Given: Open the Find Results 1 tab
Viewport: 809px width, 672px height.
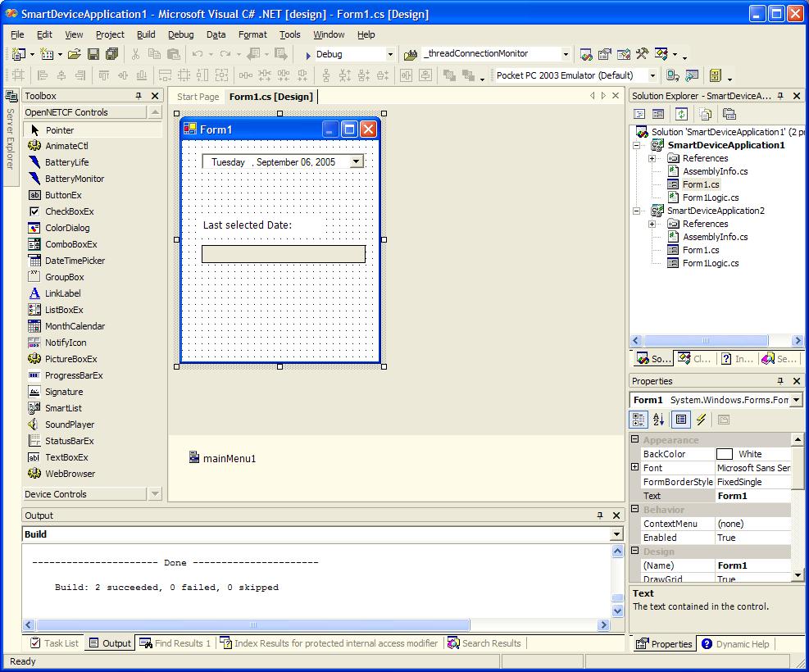Looking at the screenshot, I should click(175, 643).
